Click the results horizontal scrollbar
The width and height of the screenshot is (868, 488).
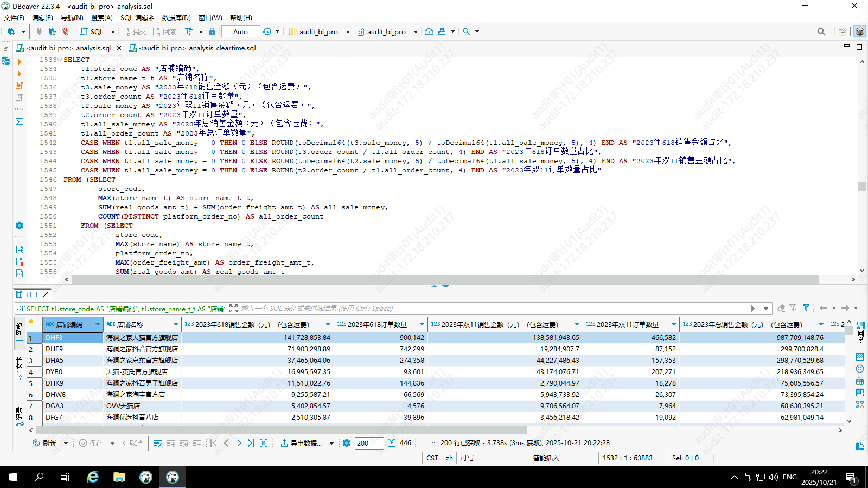coord(282,430)
